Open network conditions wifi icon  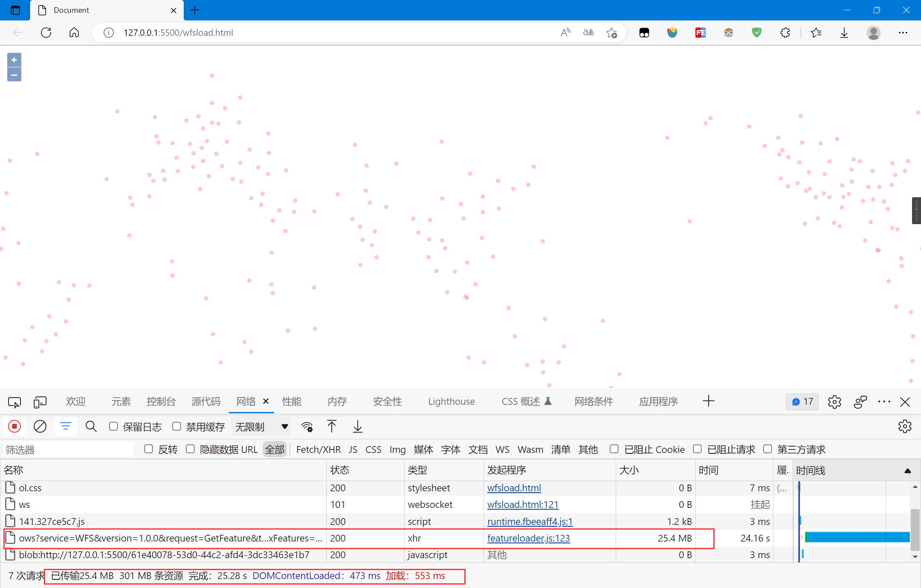click(307, 427)
